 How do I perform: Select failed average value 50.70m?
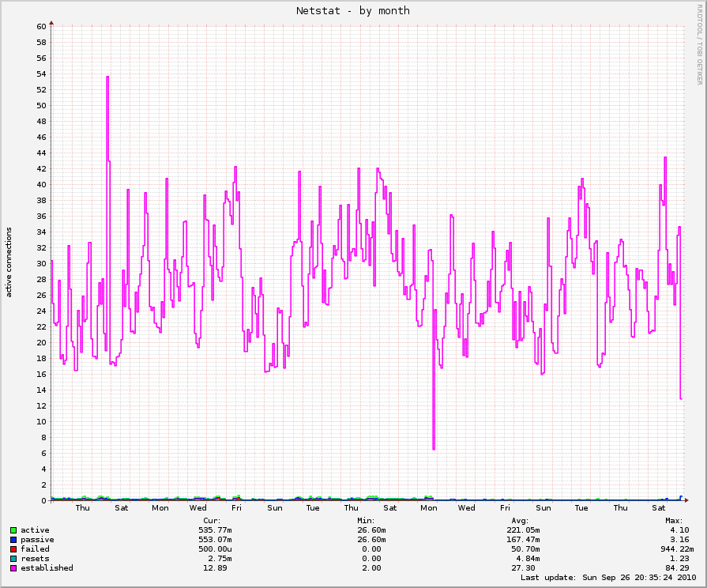click(525, 549)
